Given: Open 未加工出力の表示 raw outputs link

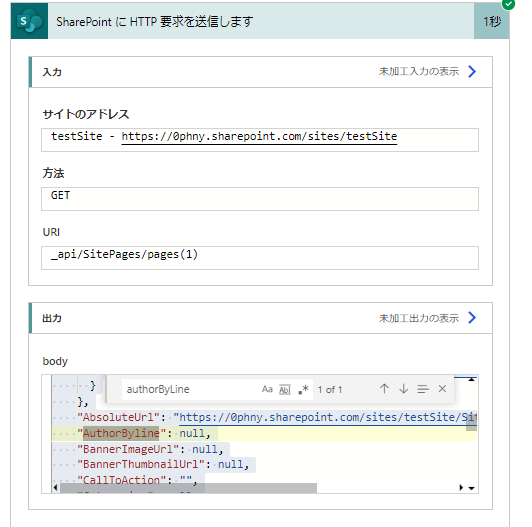Looking at the screenshot, I should click(x=419, y=318).
